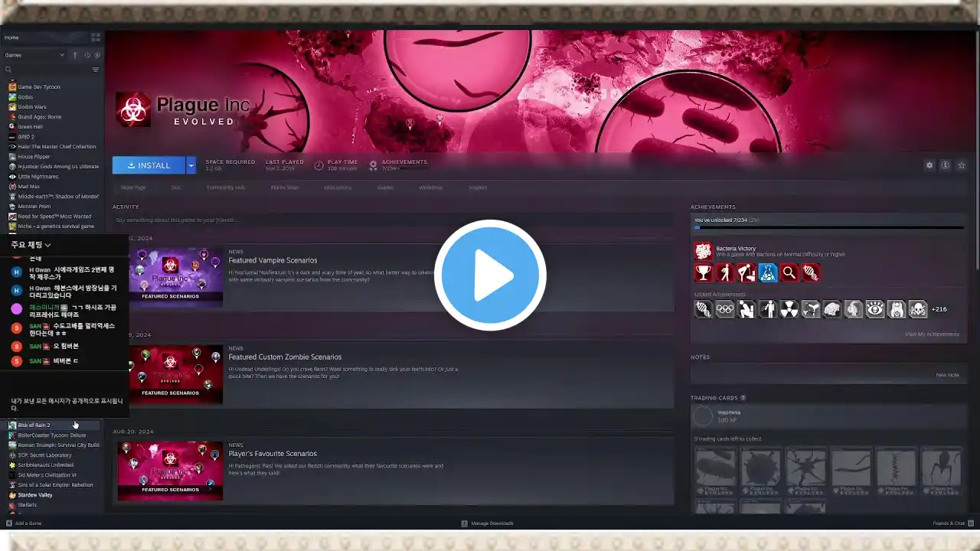Click the eye locked achievement icon

(874, 309)
